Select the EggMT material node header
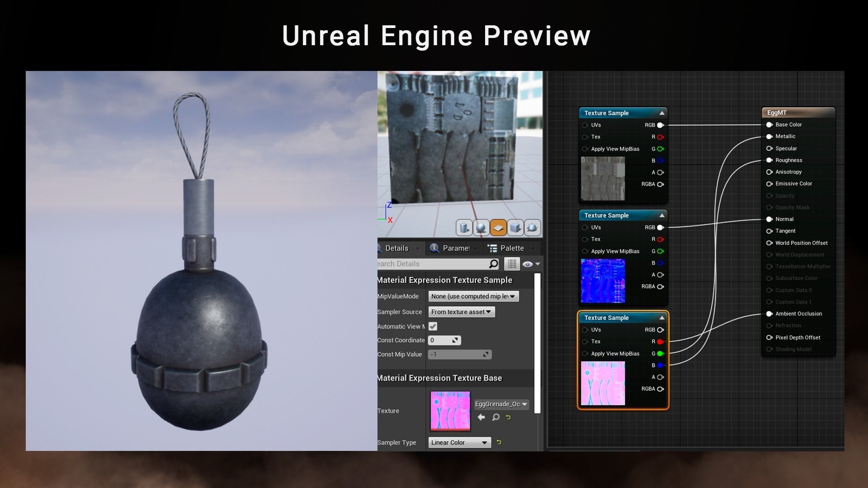 pos(798,113)
